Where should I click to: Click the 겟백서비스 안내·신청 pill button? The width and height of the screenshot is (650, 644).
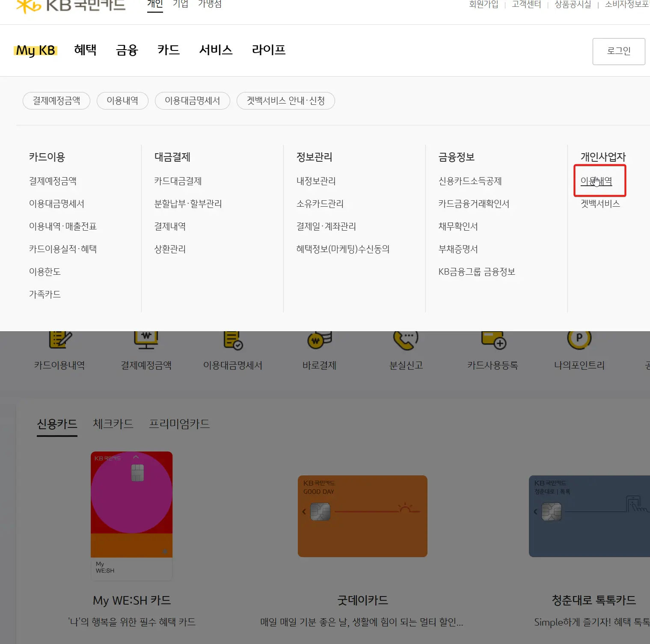click(x=286, y=101)
